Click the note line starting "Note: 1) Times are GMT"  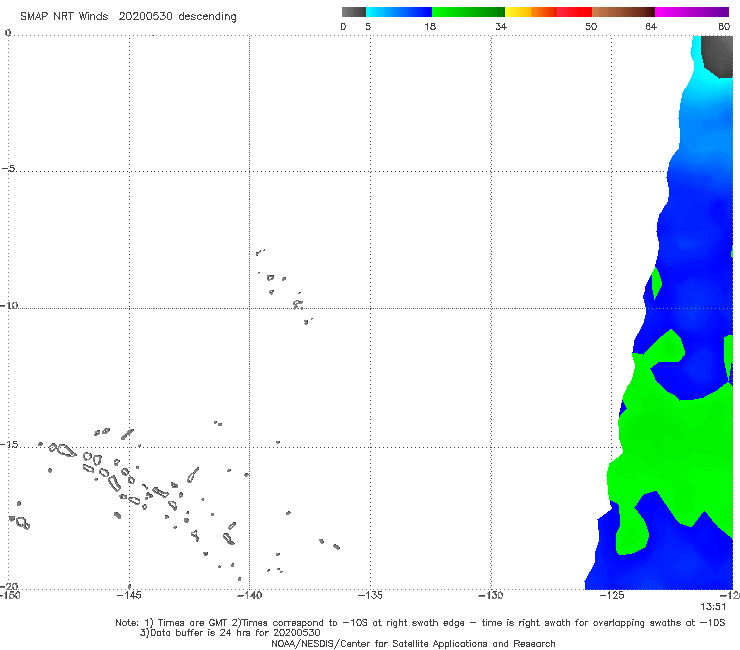click(x=420, y=623)
